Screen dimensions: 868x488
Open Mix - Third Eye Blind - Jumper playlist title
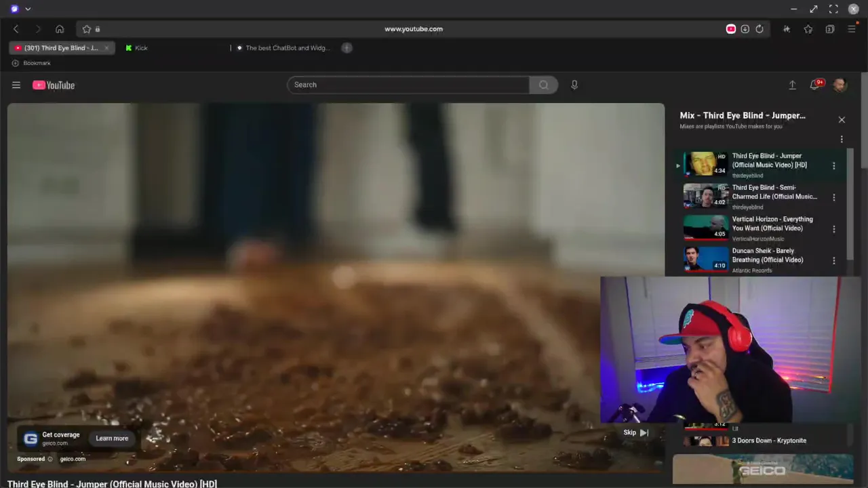743,116
